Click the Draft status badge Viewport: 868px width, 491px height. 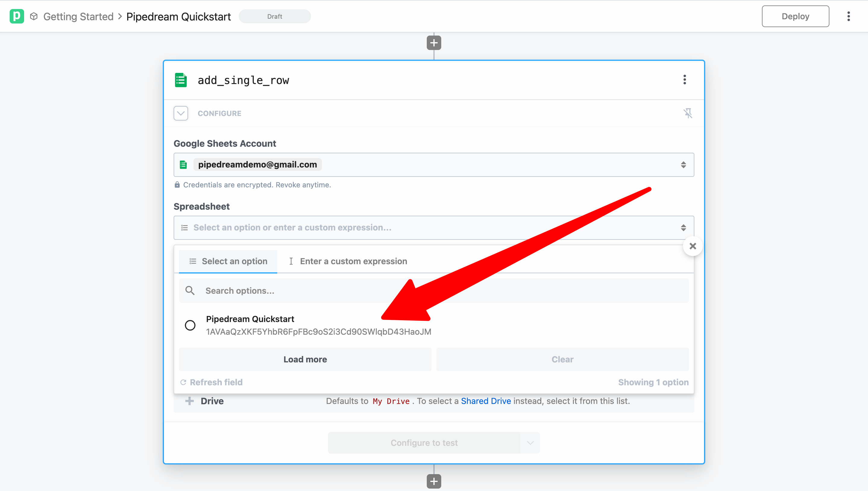[x=275, y=16]
